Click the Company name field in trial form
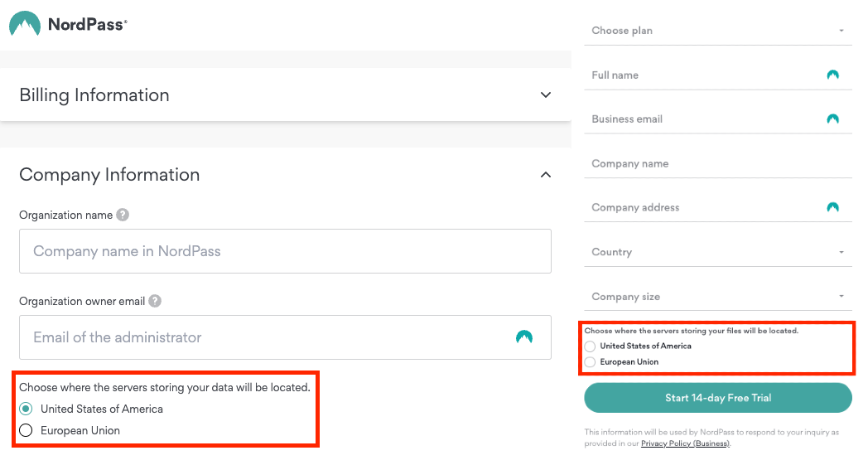Viewport: 868px width, 465px height. (x=718, y=163)
